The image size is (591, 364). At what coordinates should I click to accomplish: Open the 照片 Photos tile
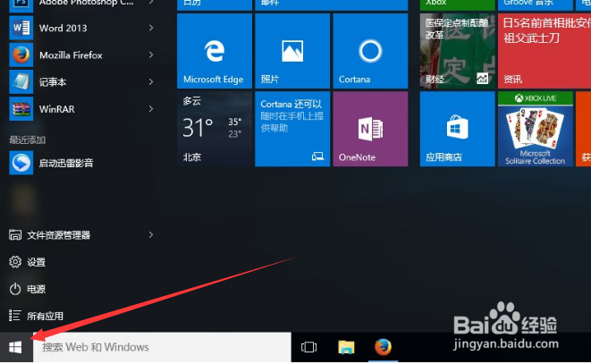[292, 51]
